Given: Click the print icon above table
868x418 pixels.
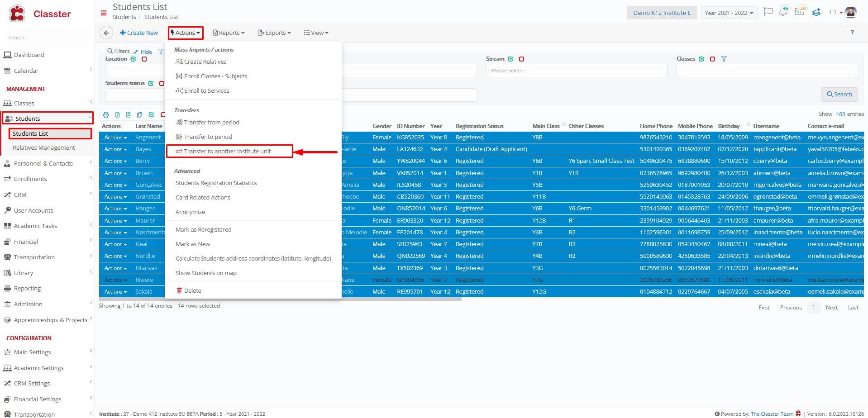Looking at the screenshot, I should pyautogui.click(x=106, y=115).
